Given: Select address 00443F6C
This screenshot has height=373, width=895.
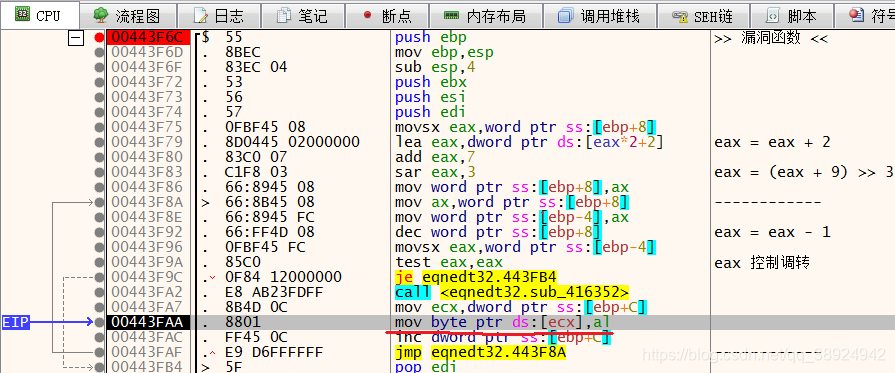Looking at the screenshot, I should 148,38.
